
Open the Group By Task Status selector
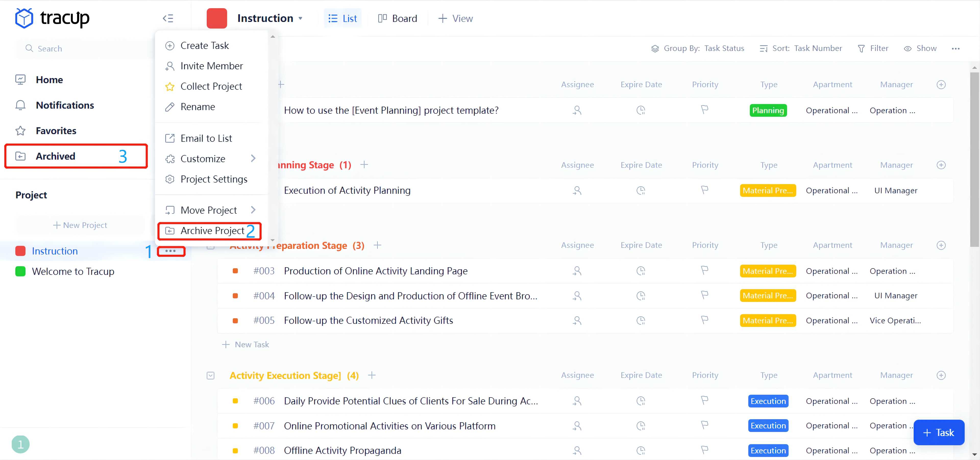697,48
